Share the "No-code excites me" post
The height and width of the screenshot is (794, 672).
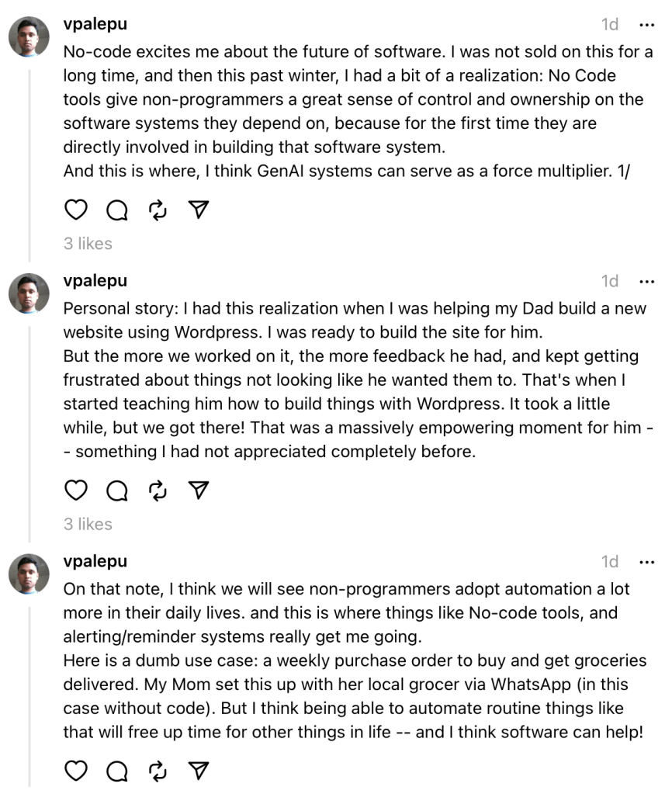click(199, 210)
